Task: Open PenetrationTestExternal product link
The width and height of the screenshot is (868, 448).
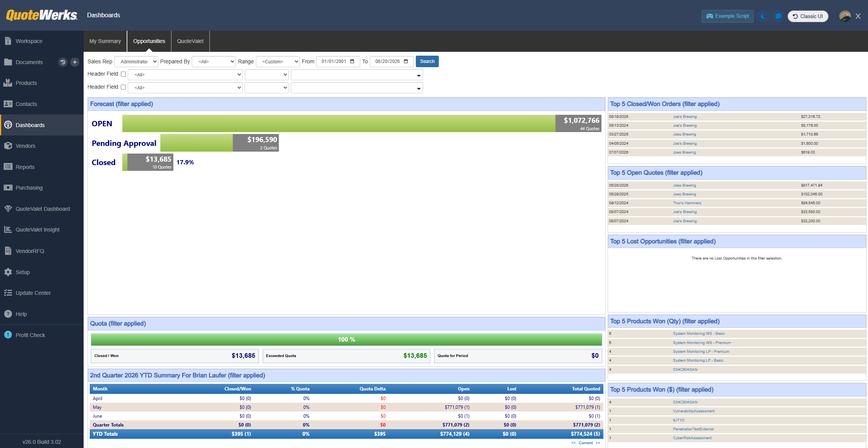Action: (693, 429)
